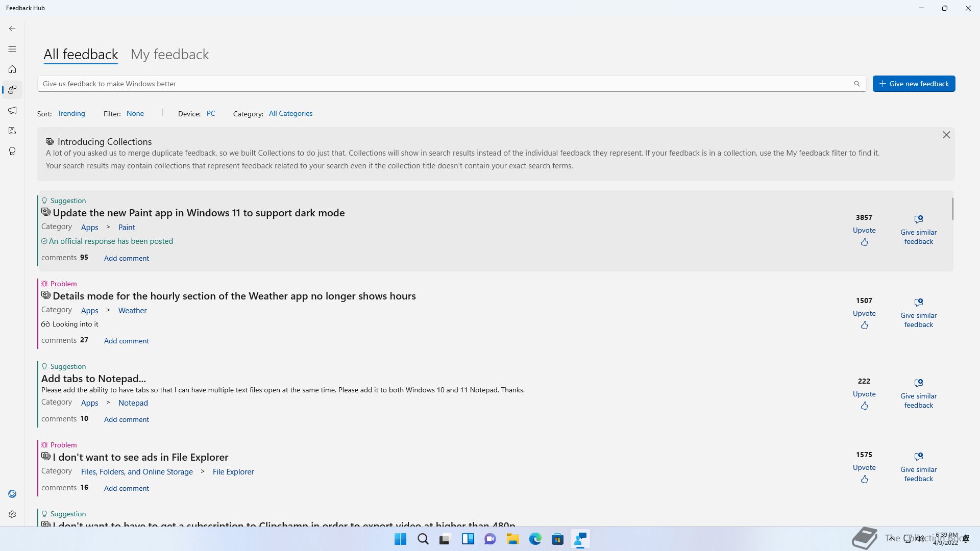Dismiss the Introducing Collections banner
This screenshot has width=980, height=551.
tap(946, 135)
